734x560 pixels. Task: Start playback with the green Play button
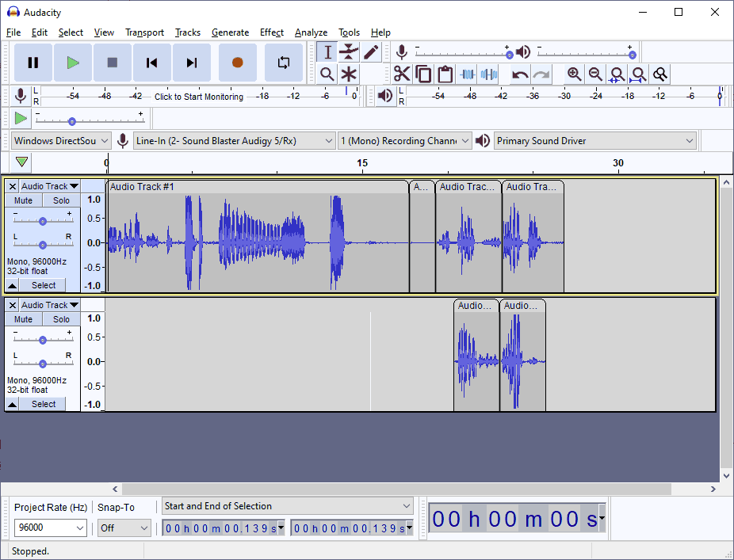[x=73, y=63]
